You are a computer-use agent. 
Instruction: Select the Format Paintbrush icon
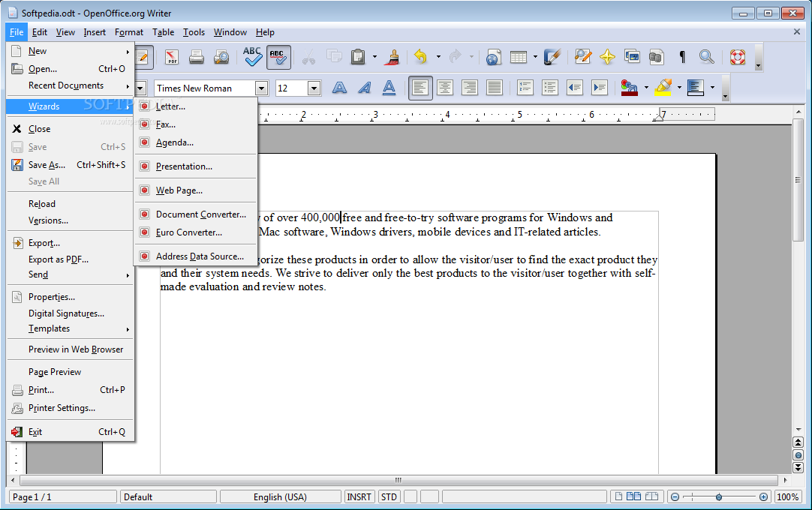392,57
